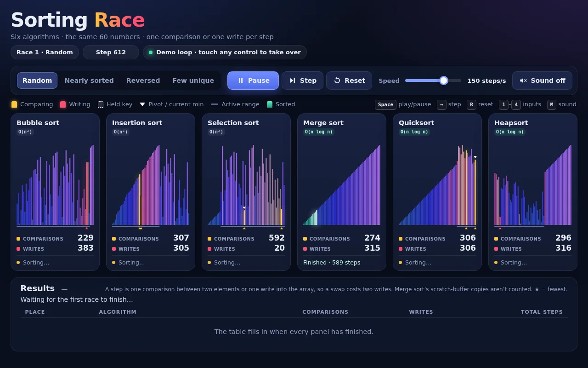
Task: Advance one step with Step button
Action: (x=302, y=80)
